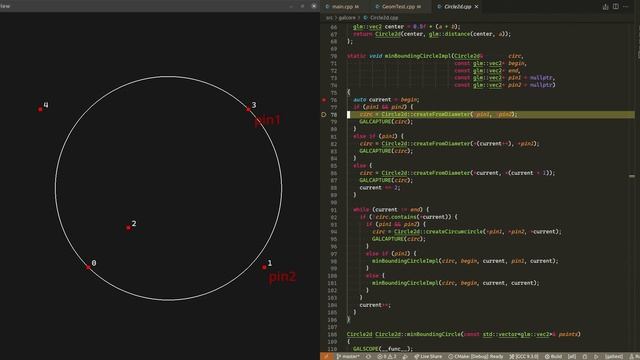Click 'minBoundingCircleImpl' on line 70
The width and height of the screenshot is (640, 360).
418,56
